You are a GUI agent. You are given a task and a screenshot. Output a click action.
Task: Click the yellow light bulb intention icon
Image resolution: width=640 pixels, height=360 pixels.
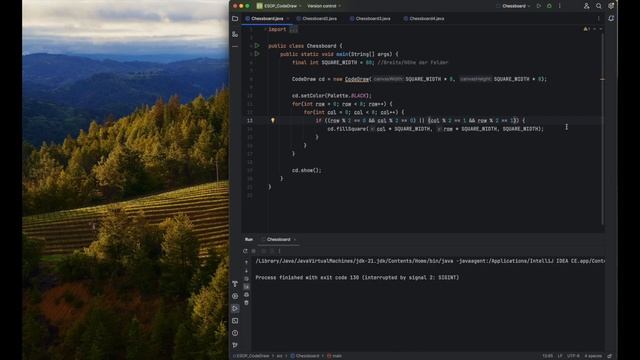click(x=273, y=120)
